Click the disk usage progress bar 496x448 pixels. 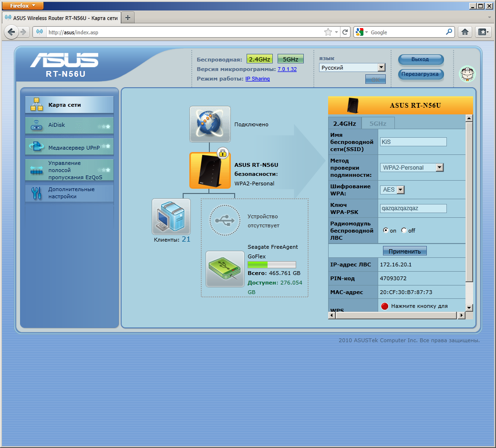click(272, 265)
